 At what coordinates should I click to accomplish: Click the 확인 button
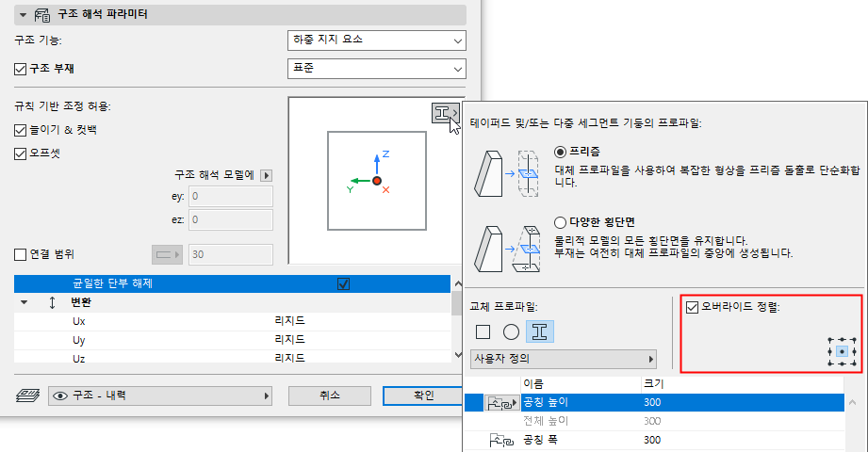click(423, 395)
